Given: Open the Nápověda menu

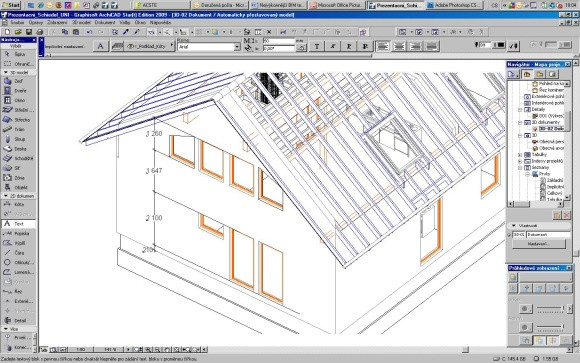Looking at the screenshot, I should (x=160, y=23).
